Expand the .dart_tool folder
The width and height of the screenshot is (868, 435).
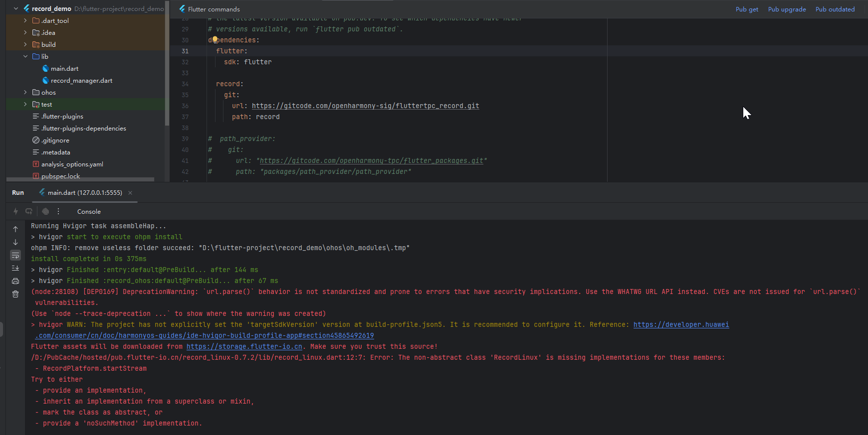click(25, 20)
